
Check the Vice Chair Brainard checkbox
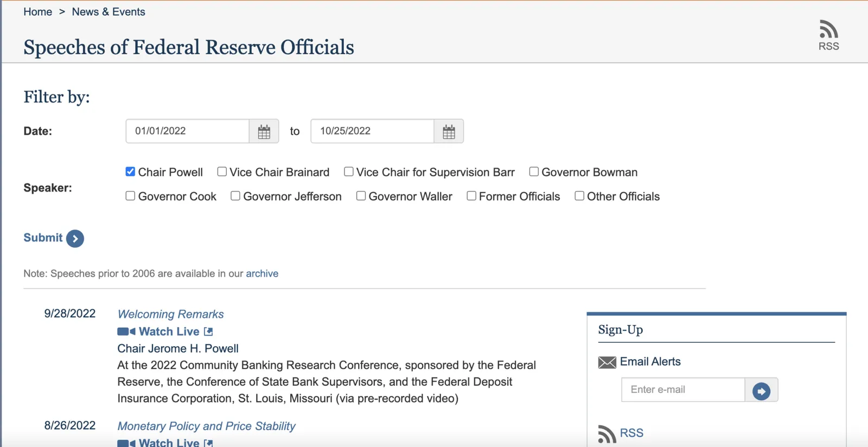[x=222, y=171]
